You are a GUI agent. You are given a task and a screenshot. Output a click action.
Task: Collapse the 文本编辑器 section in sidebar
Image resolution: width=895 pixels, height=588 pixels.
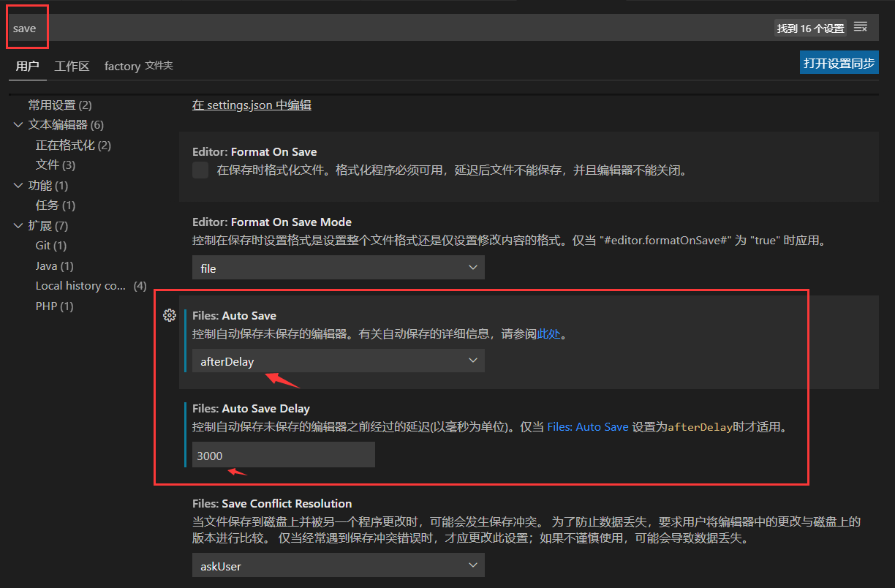click(18, 124)
